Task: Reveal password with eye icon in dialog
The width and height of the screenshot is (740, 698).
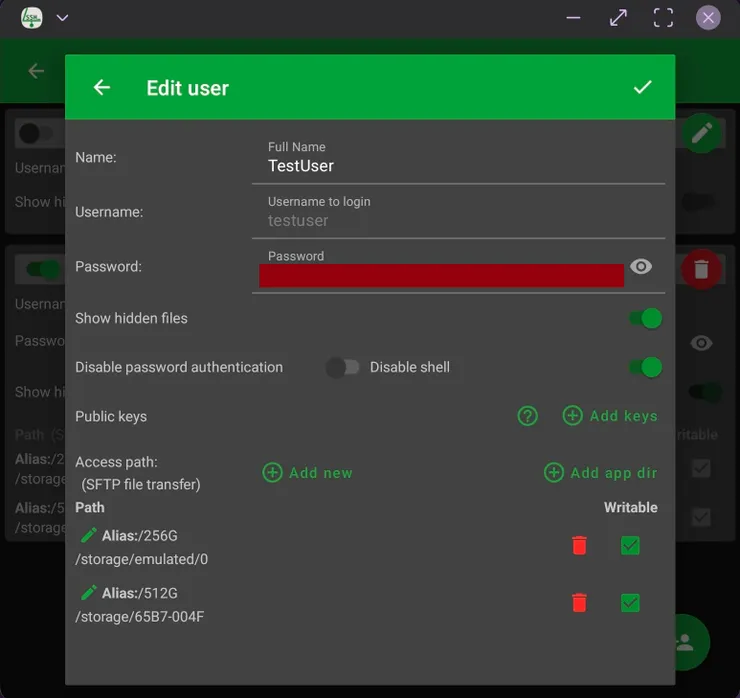Action: coord(640,267)
